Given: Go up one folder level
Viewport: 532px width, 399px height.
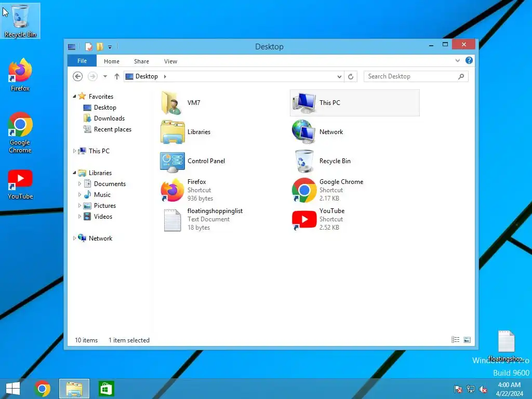Looking at the screenshot, I should point(117,77).
